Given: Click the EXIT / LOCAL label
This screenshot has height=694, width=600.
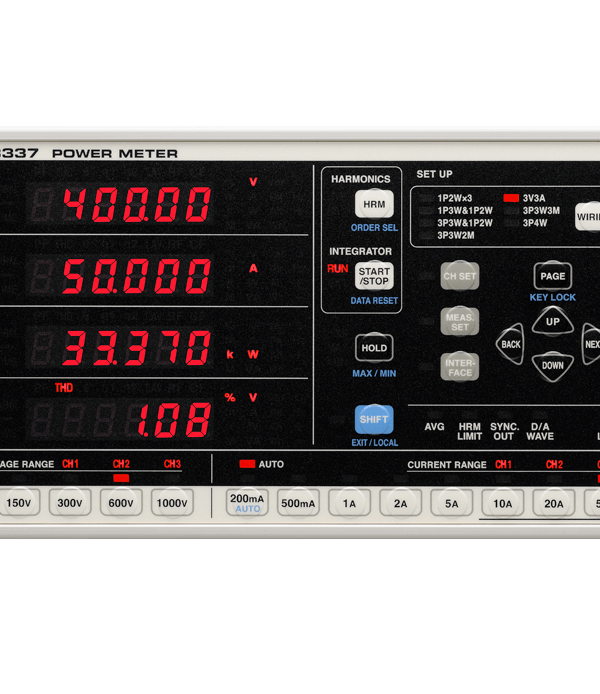Looking at the screenshot, I should (375, 443).
